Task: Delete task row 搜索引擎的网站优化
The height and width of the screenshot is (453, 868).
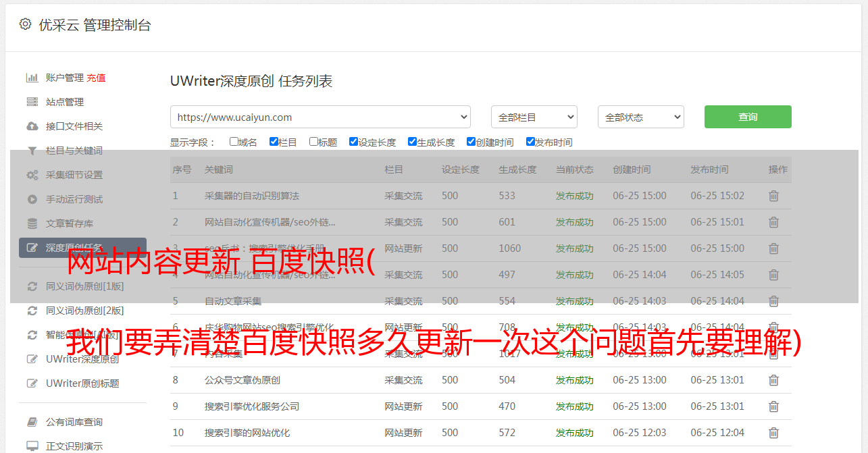Action: [773, 433]
